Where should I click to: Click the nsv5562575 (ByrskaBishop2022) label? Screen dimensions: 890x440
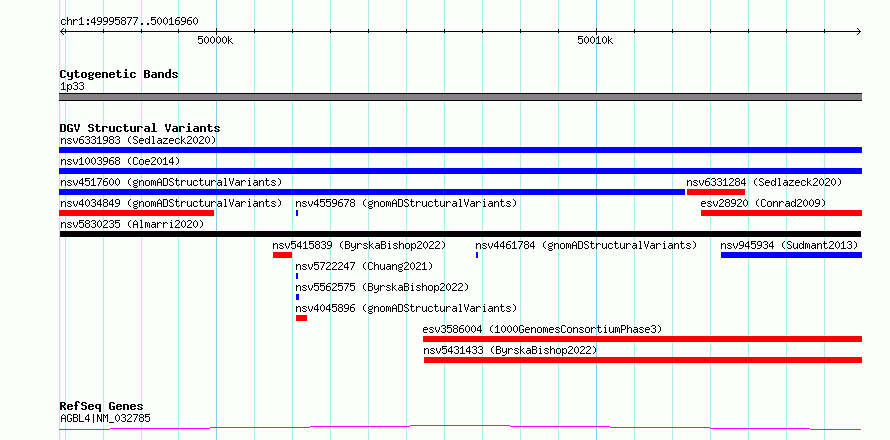tap(382, 287)
